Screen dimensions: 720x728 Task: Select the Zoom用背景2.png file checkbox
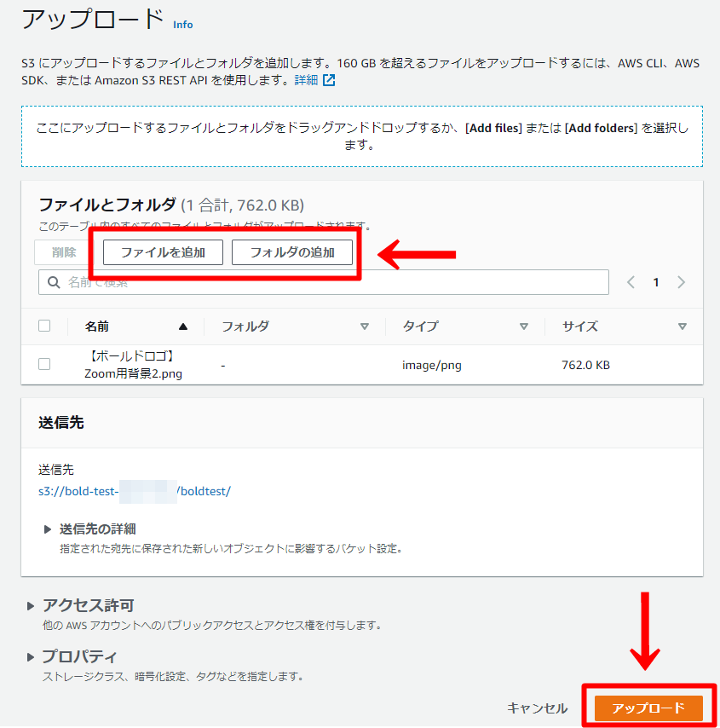coord(44,364)
